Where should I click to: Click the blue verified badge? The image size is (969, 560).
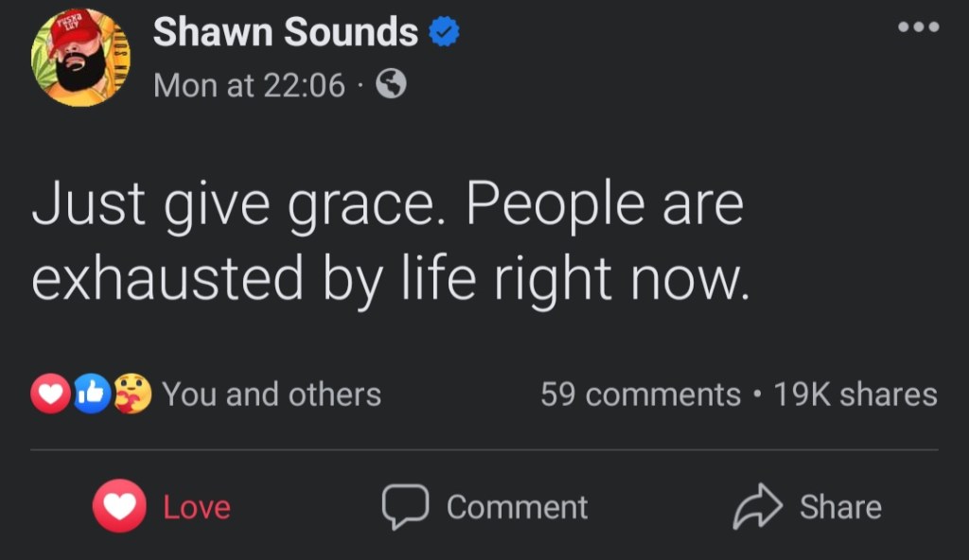click(x=444, y=33)
